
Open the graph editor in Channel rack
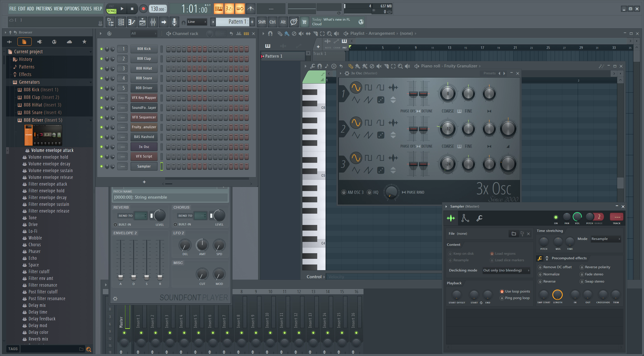(239, 33)
